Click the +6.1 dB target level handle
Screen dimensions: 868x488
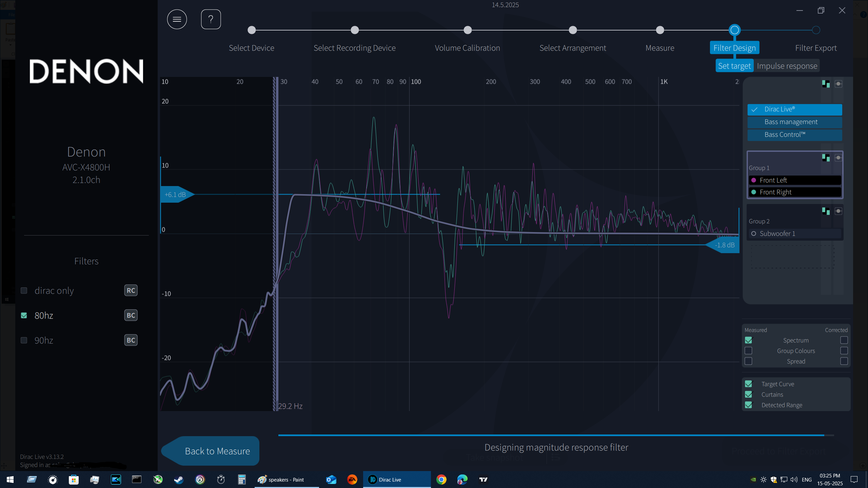click(x=177, y=195)
